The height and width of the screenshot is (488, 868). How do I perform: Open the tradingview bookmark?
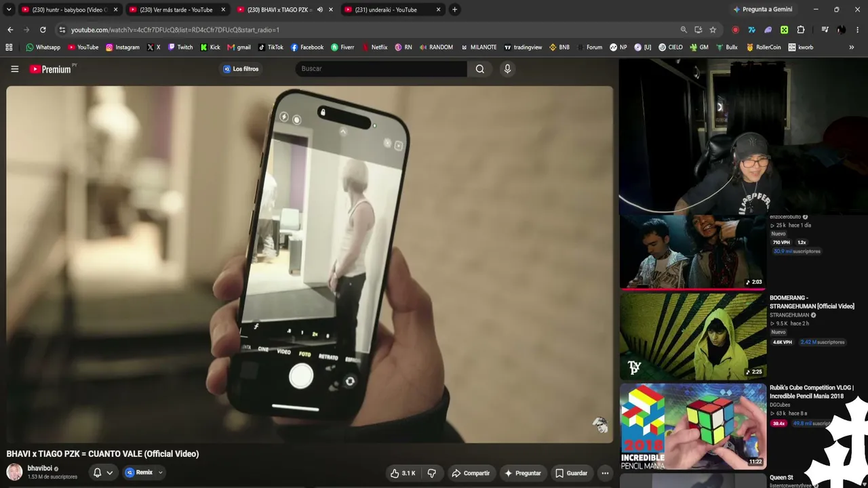pyautogui.click(x=522, y=47)
